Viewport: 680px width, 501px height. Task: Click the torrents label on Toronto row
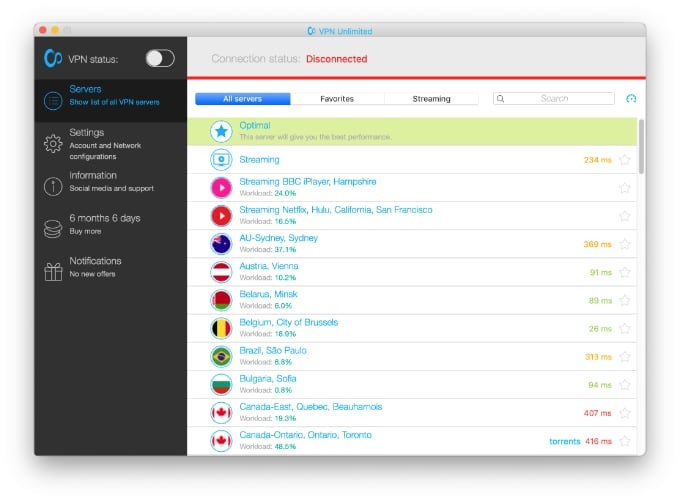[564, 442]
